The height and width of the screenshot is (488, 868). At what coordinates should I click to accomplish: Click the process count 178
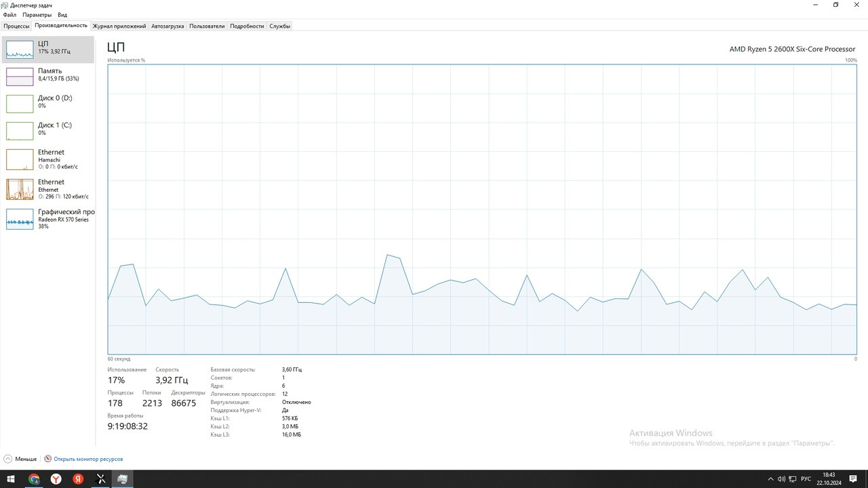pyautogui.click(x=115, y=403)
